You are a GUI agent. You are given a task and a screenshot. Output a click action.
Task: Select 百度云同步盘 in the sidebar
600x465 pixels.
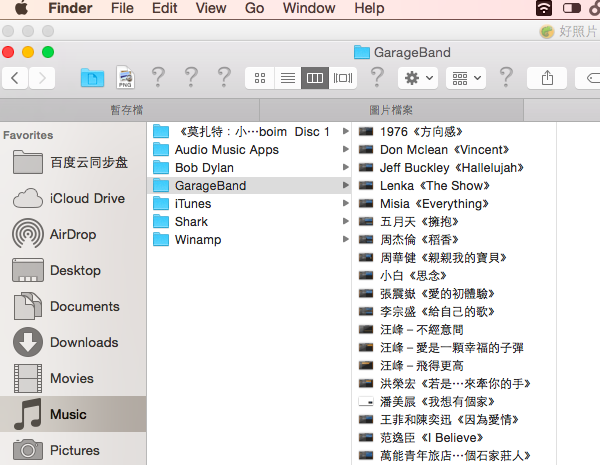[73, 162]
